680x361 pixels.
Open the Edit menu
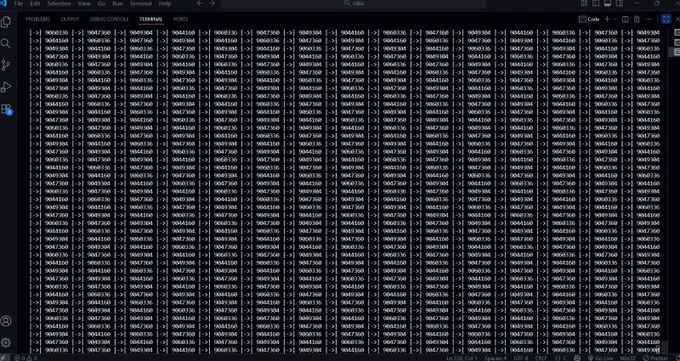click(x=35, y=3)
